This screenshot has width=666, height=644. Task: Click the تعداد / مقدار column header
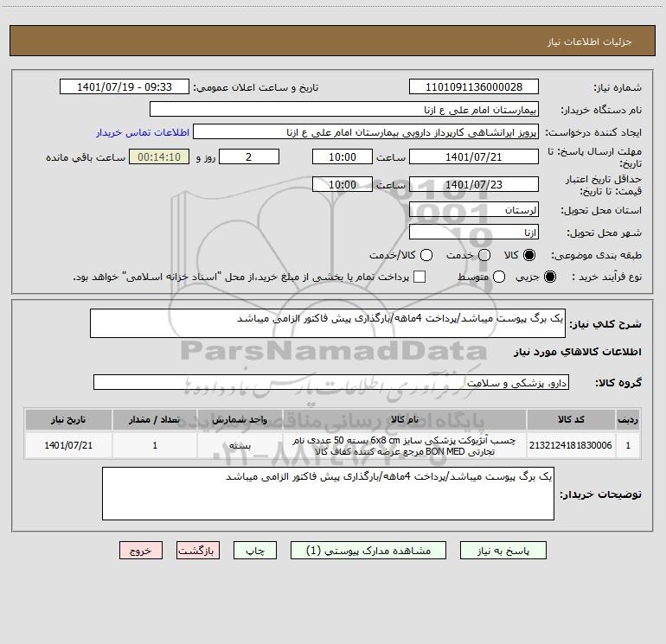tap(155, 420)
